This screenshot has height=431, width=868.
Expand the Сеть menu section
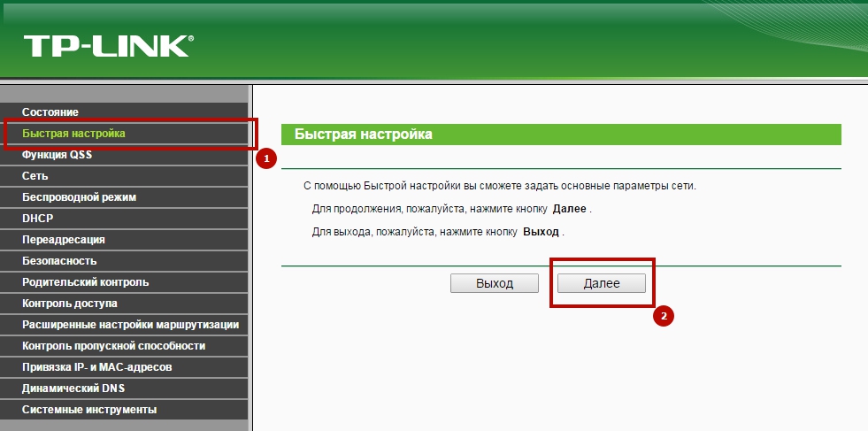pyautogui.click(x=35, y=176)
